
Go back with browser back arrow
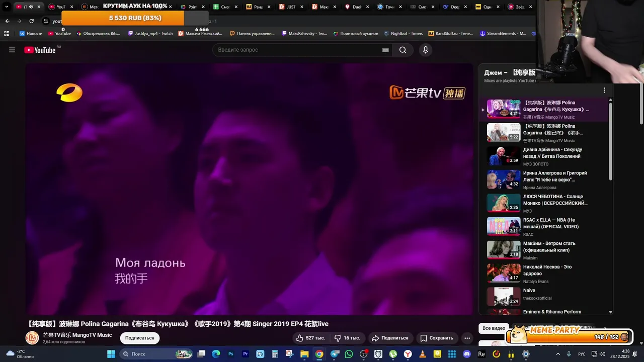tap(7, 21)
